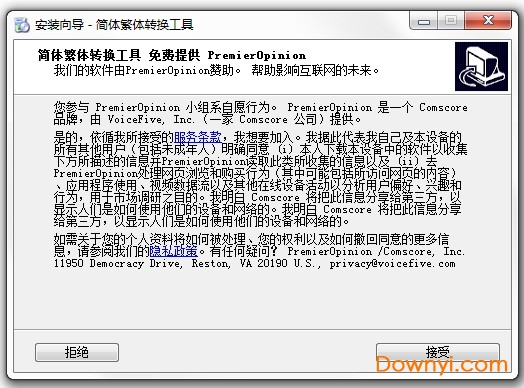The height and width of the screenshot is (388, 524).
Task: Click the header text 简体繁体转换工具 免费提供 PremierOpinion
Action: 172,55
